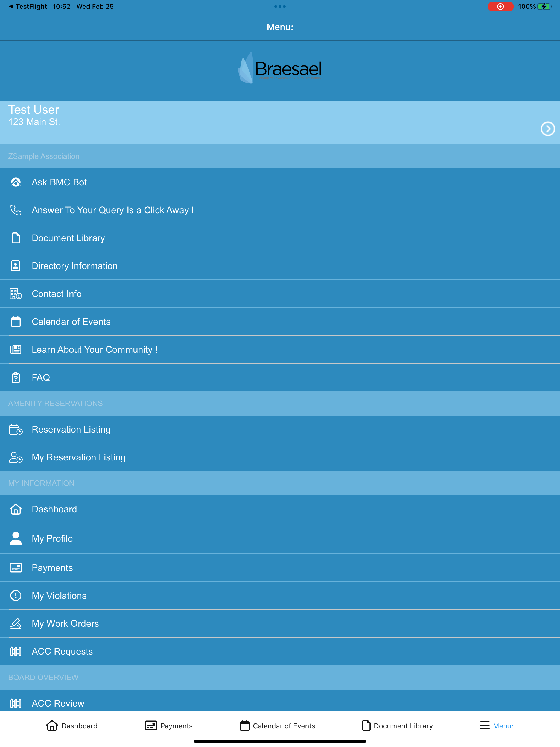Screen dimensions: 560x747
Task: Tap the person silhouette icon for My Profile
Action: [x=16, y=538]
